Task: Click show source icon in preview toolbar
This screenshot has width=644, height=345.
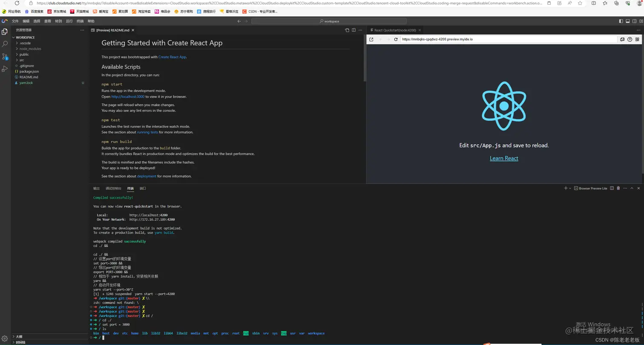Action: point(347,30)
